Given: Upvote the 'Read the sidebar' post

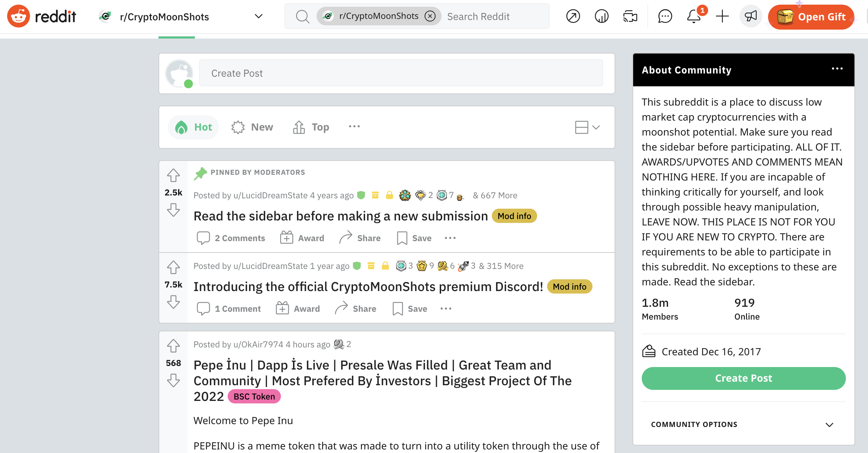Looking at the screenshot, I should (173, 175).
